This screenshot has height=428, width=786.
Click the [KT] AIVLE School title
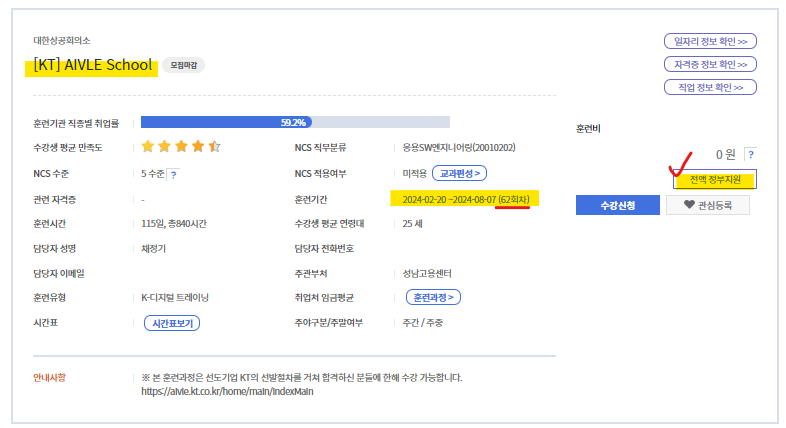[x=93, y=65]
